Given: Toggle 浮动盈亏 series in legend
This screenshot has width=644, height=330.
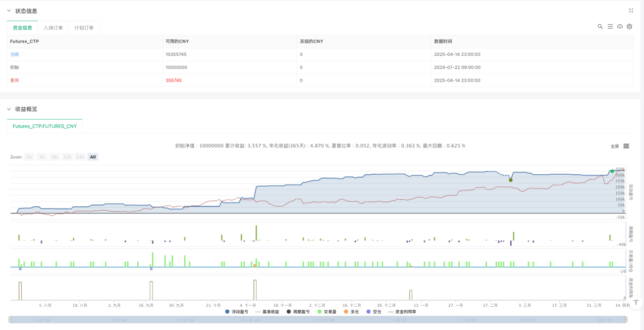Looking at the screenshot, I should 236,312.
